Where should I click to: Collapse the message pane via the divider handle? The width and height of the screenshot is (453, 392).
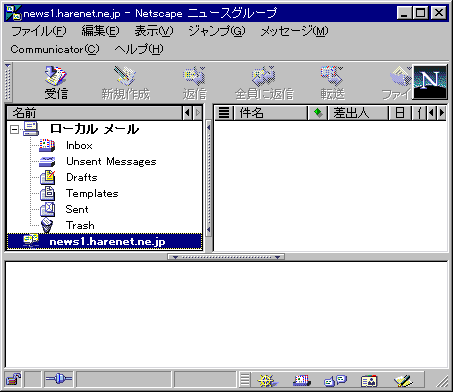click(226, 257)
